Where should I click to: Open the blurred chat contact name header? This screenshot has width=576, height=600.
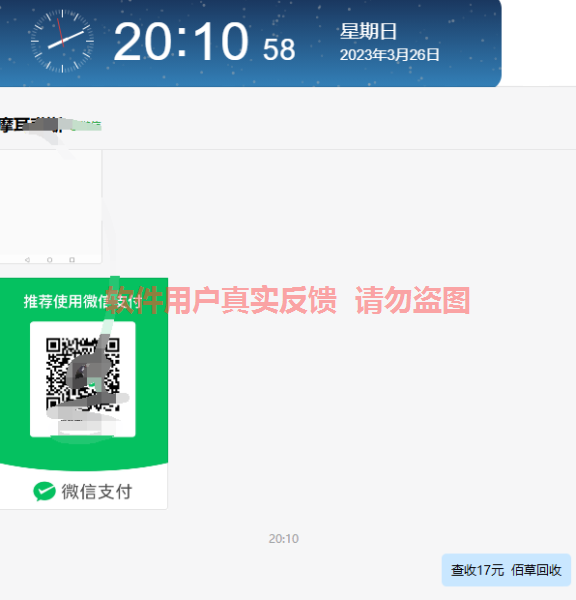(51, 125)
